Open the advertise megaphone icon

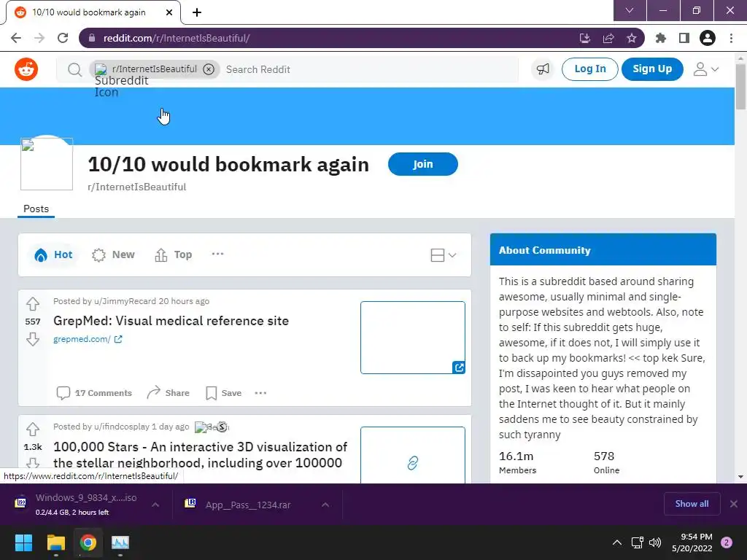pyautogui.click(x=543, y=69)
